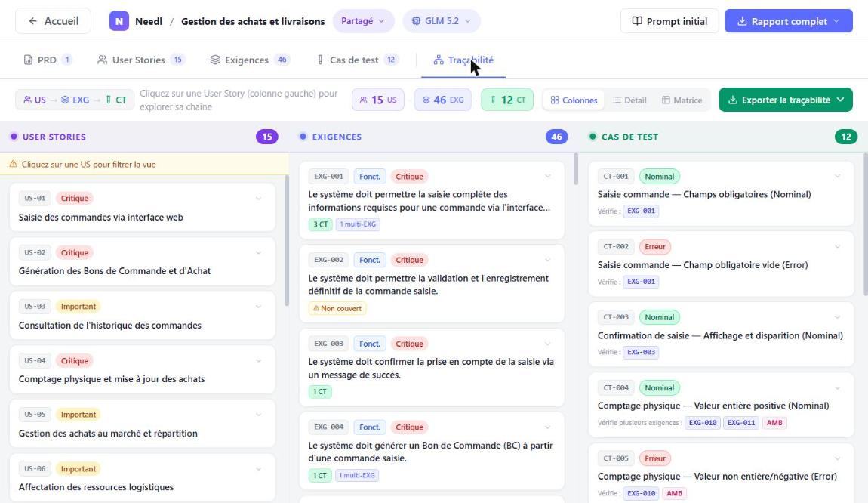The height and width of the screenshot is (503, 868).
Task: Click the EXG-001 tag in CT-002 card
Action: (x=641, y=282)
